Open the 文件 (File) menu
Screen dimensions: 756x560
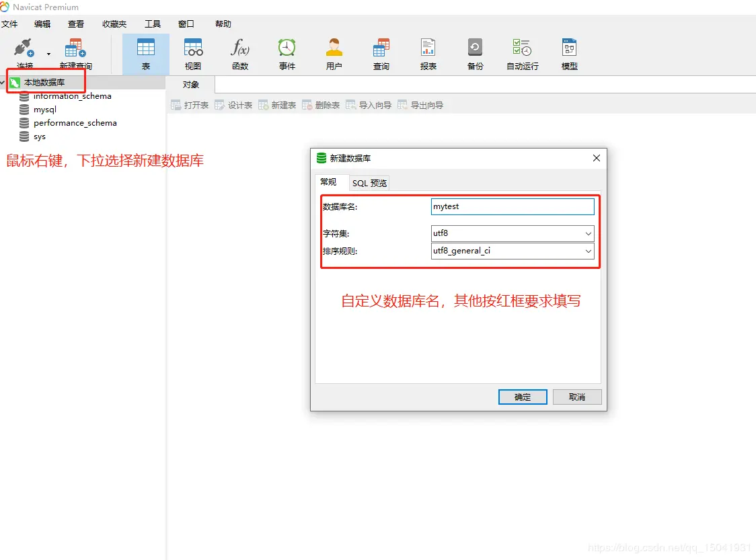coord(9,24)
